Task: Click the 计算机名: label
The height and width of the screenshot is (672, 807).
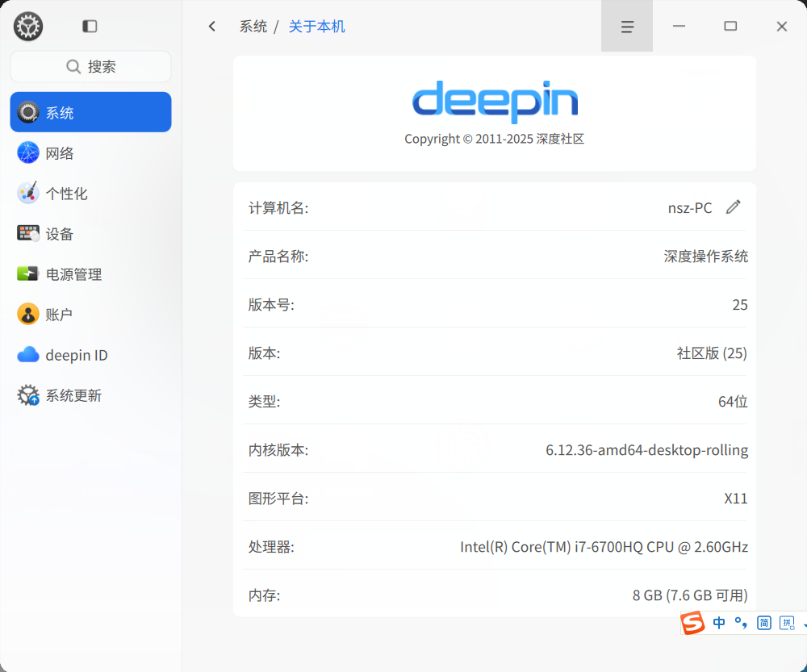Action: [278, 208]
